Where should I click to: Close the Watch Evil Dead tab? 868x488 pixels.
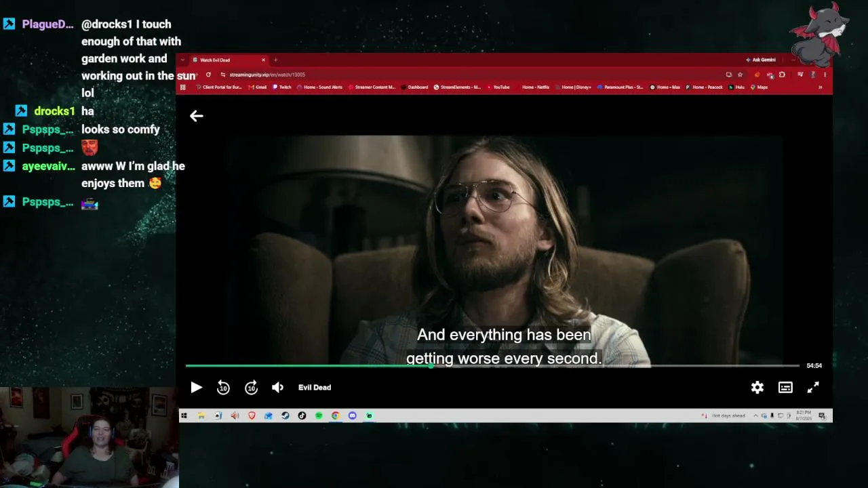coord(264,60)
